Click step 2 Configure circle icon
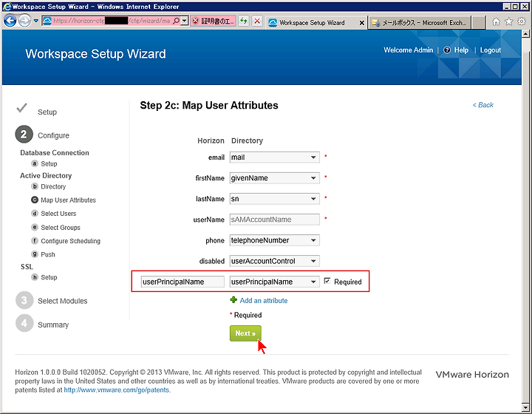This screenshot has width=532, height=414. pos(24,135)
